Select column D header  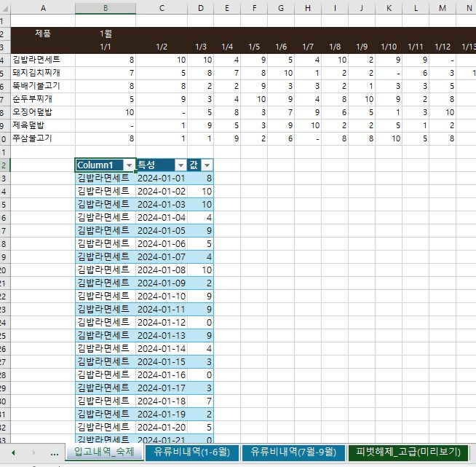point(201,8)
